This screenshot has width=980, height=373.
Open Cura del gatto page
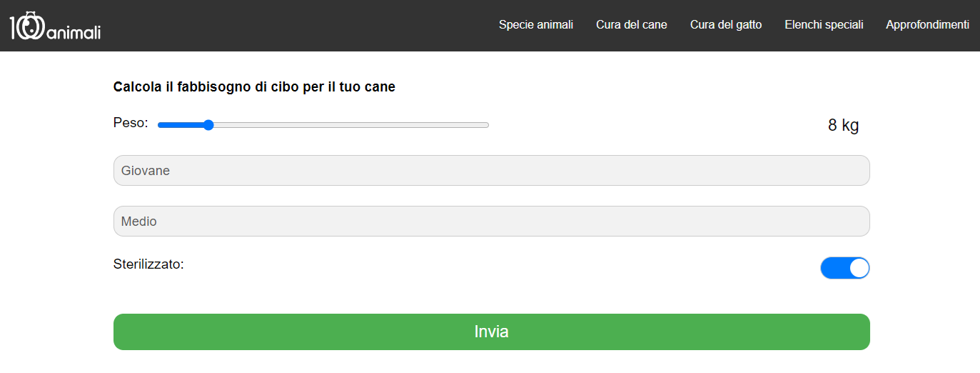click(x=726, y=25)
